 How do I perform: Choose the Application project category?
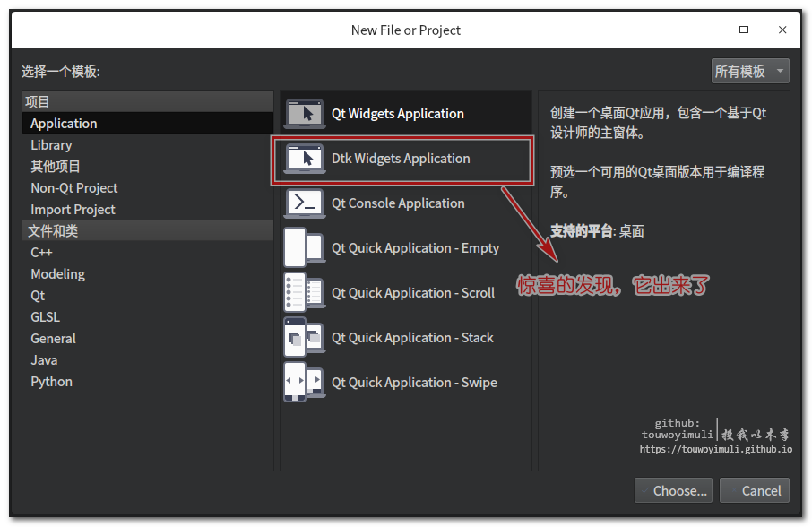coord(148,123)
